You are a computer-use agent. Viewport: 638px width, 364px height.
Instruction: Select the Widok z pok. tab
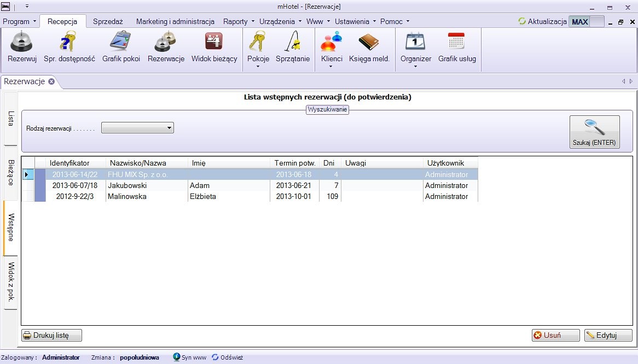[10, 282]
